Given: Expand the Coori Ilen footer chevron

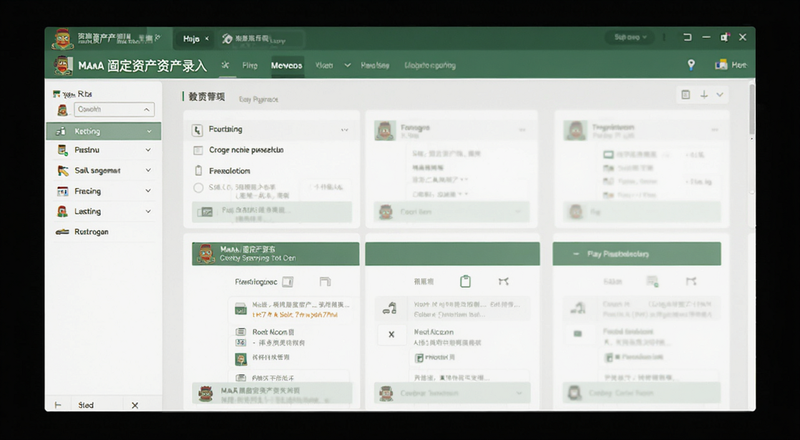Looking at the screenshot, I should tap(518, 211).
